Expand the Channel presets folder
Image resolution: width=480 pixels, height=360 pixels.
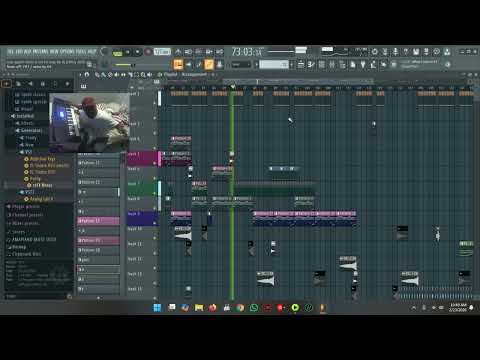coord(24,215)
